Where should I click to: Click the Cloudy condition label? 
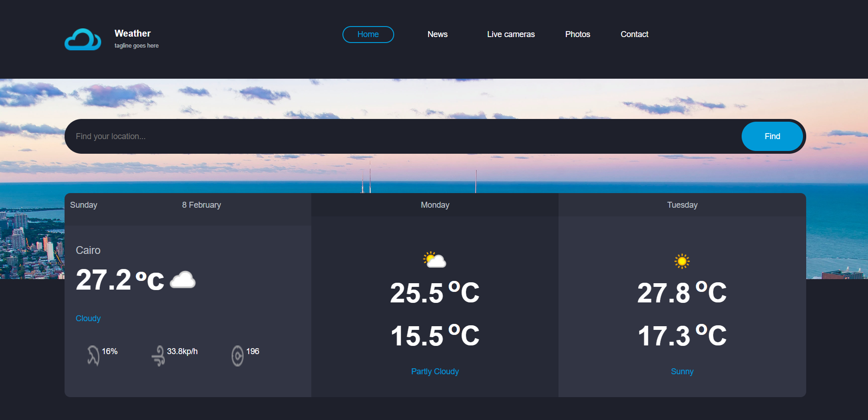[x=88, y=318]
